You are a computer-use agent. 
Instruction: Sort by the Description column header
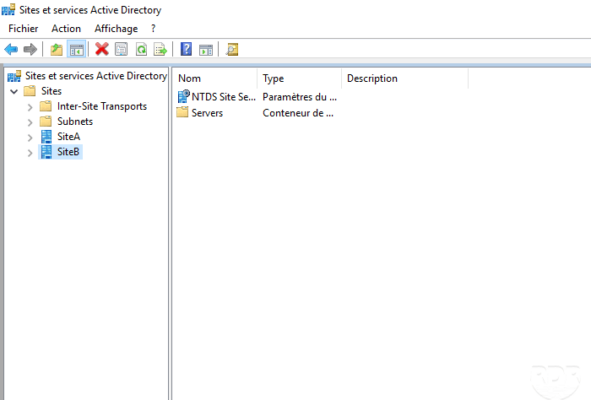[405, 78]
